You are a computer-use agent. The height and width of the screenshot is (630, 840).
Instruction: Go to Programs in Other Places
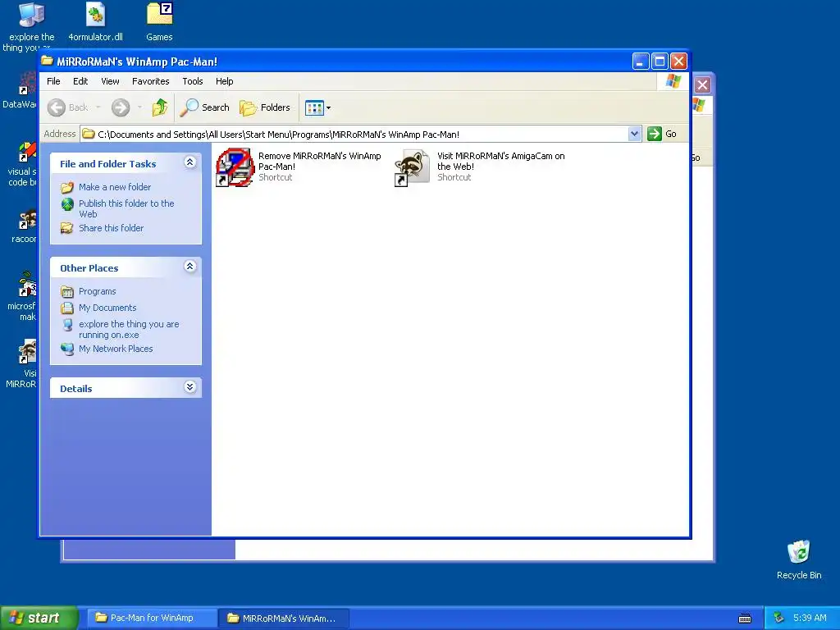(x=97, y=291)
